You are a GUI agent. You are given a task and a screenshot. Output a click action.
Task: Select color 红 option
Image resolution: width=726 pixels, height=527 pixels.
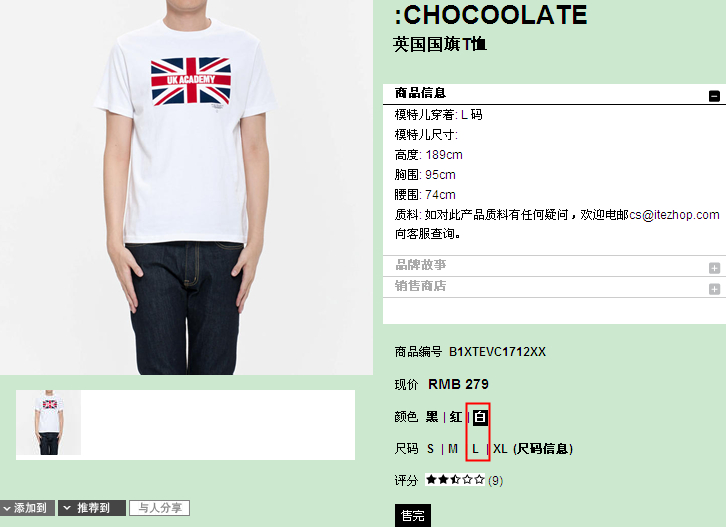click(x=456, y=417)
